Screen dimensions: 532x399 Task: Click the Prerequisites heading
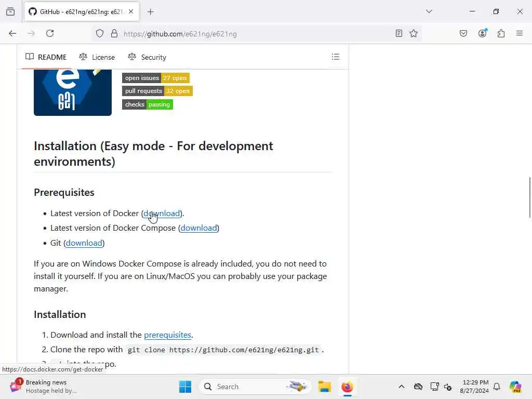coord(64,192)
